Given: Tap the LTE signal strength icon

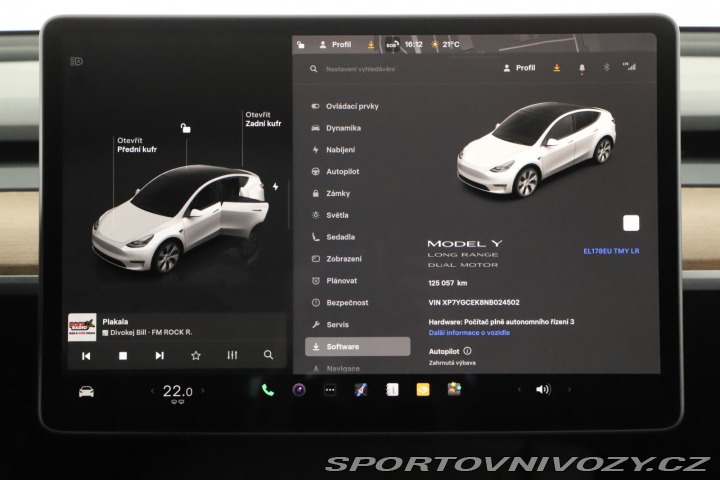Looking at the screenshot, I should (629, 67).
